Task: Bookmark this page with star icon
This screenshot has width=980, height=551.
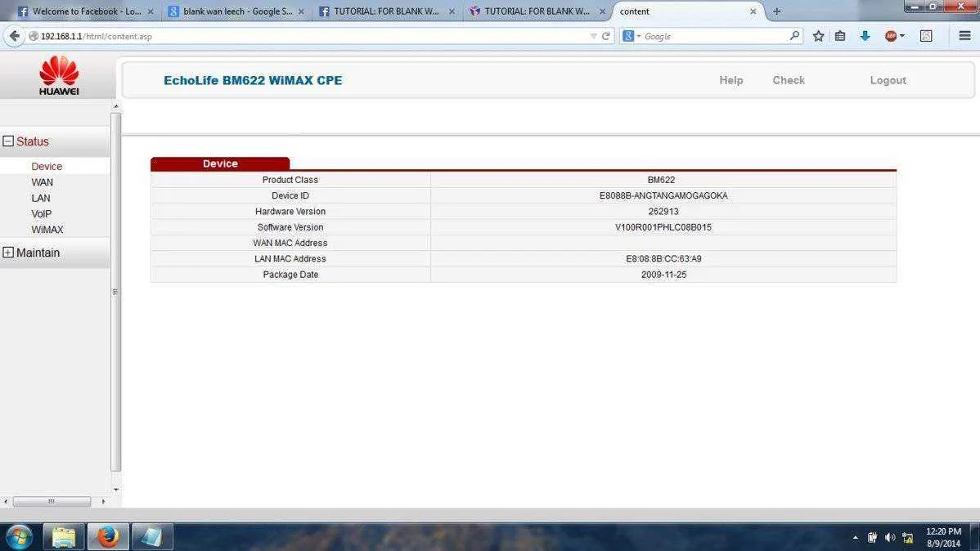Action: 818,36
